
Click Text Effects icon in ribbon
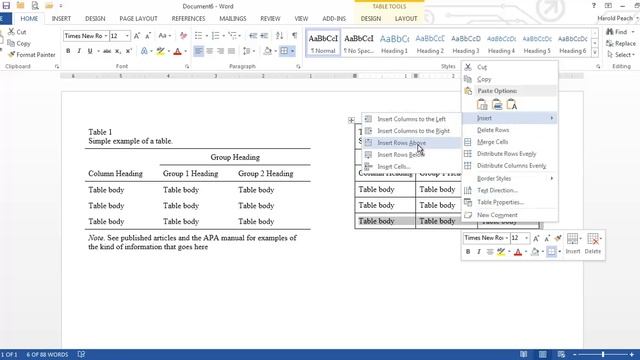pyautogui.click(x=144, y=51)
